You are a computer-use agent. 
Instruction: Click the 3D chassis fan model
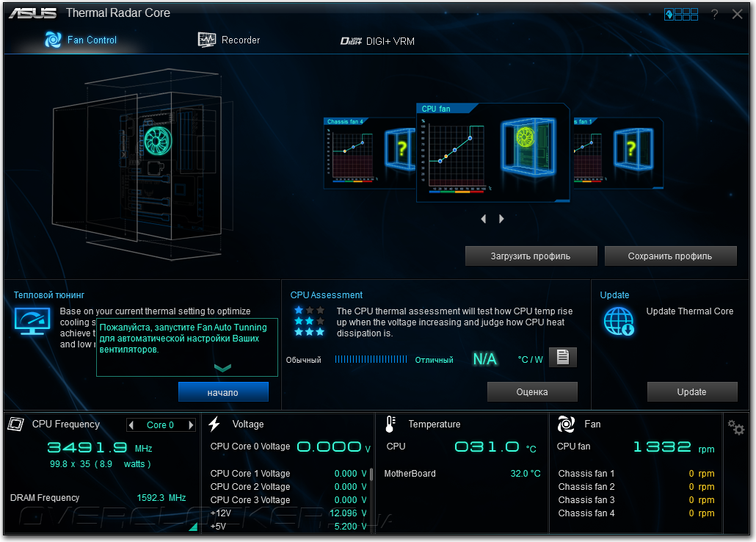coord(158,141)
